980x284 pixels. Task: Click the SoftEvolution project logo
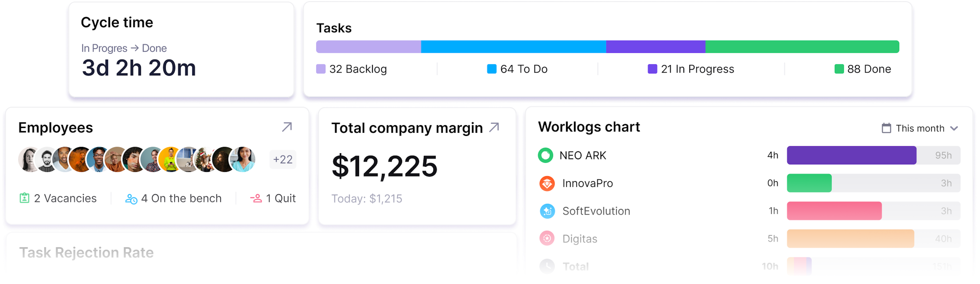[547, 211]
